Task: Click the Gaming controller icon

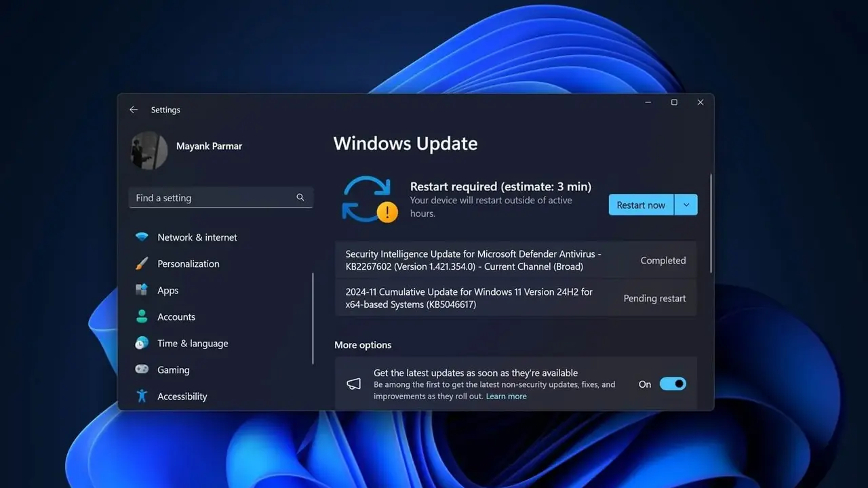Action: (x=142, y=369)
